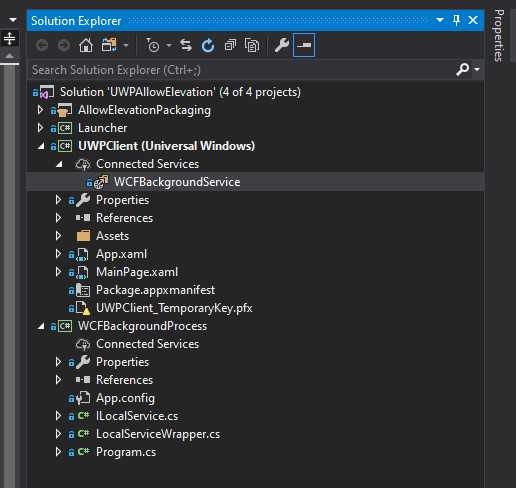Open the Pending Changes Filter dropdown arrow
516x488 pixels.
coord(169,45)
